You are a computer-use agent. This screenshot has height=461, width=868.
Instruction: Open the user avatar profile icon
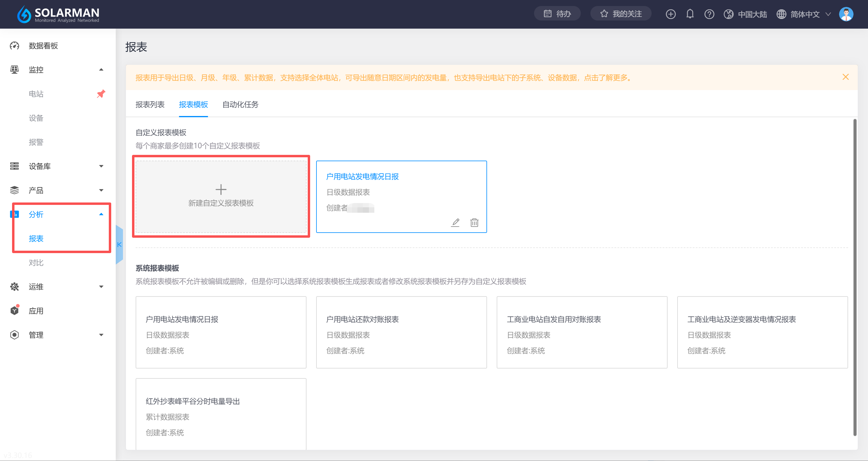846,14
